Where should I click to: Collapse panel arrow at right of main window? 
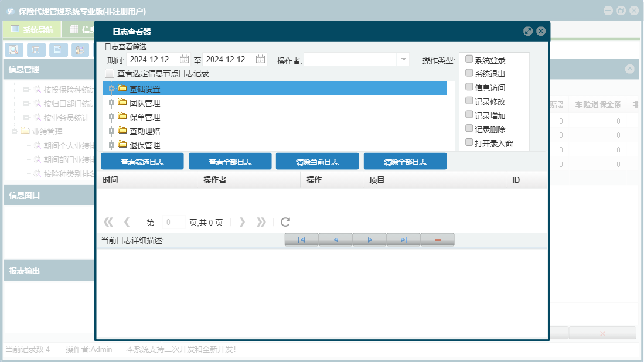click(629, 69)
